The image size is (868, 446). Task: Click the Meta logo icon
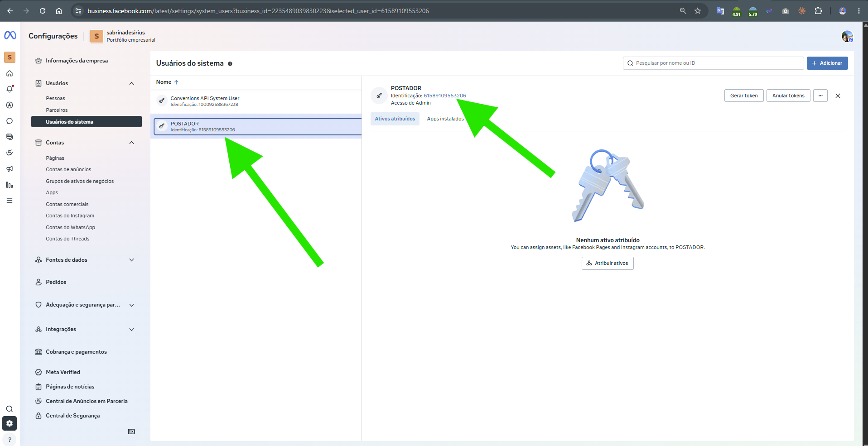tap(10, 35)
